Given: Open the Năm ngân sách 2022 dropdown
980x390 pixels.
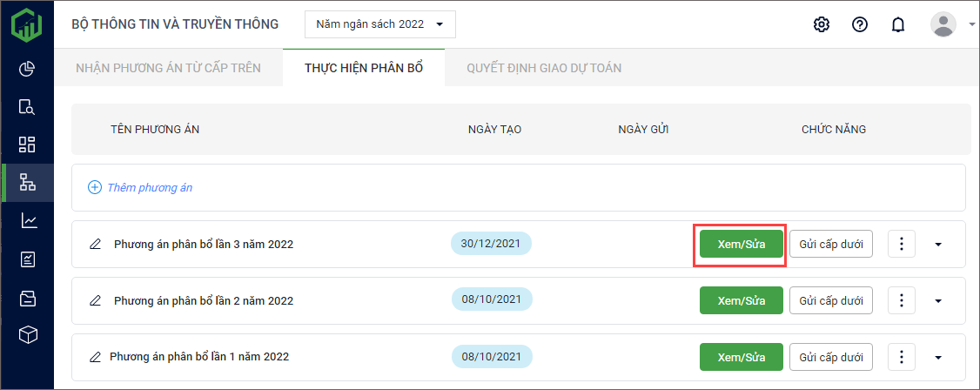Looking at the screenshot, I should point(379,24).
